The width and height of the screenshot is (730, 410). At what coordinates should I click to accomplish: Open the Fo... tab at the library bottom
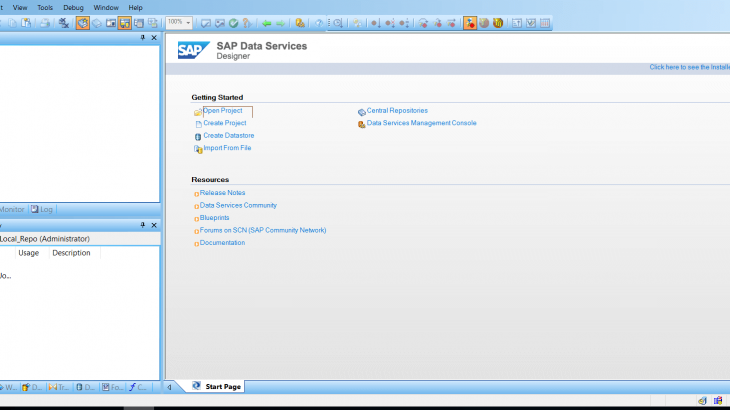(113, 387)
